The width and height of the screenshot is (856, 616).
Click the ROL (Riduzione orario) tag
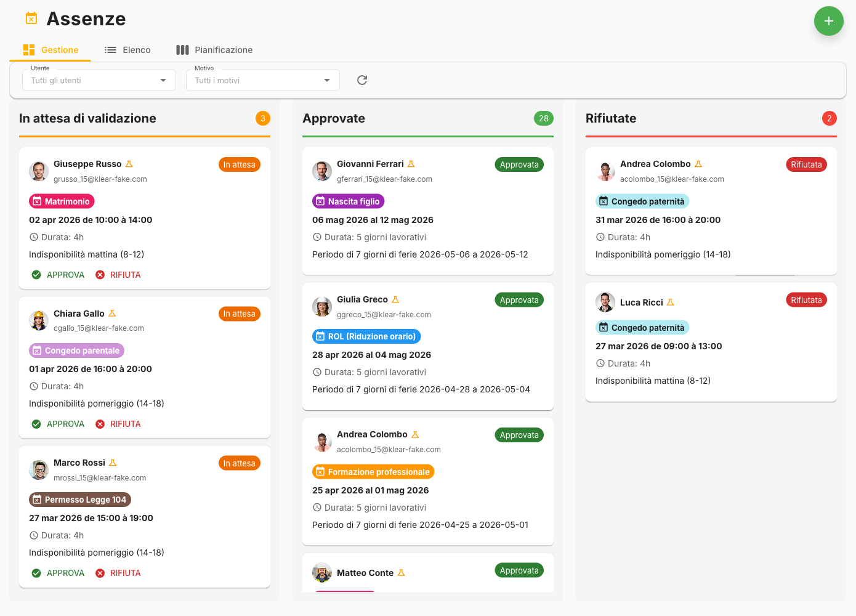point(366,336)
